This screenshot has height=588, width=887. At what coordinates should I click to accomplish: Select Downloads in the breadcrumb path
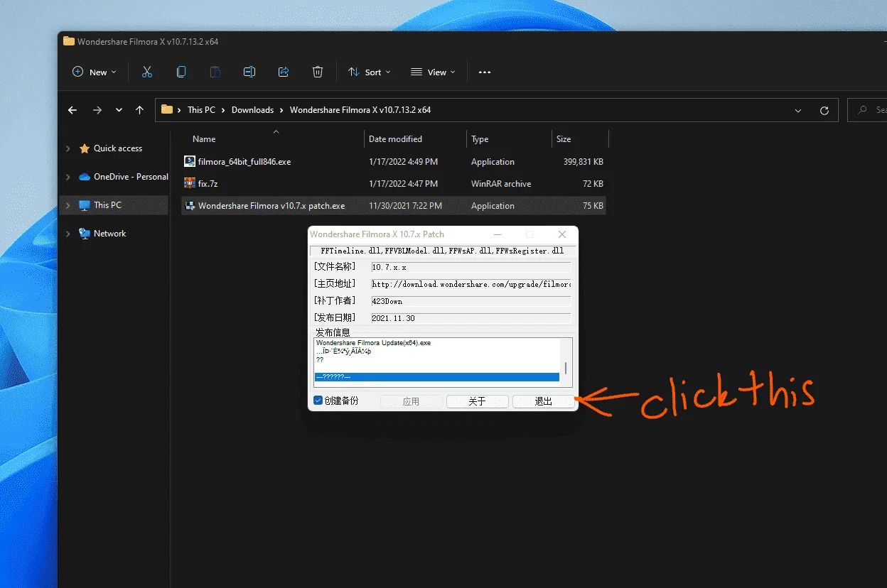252,110
